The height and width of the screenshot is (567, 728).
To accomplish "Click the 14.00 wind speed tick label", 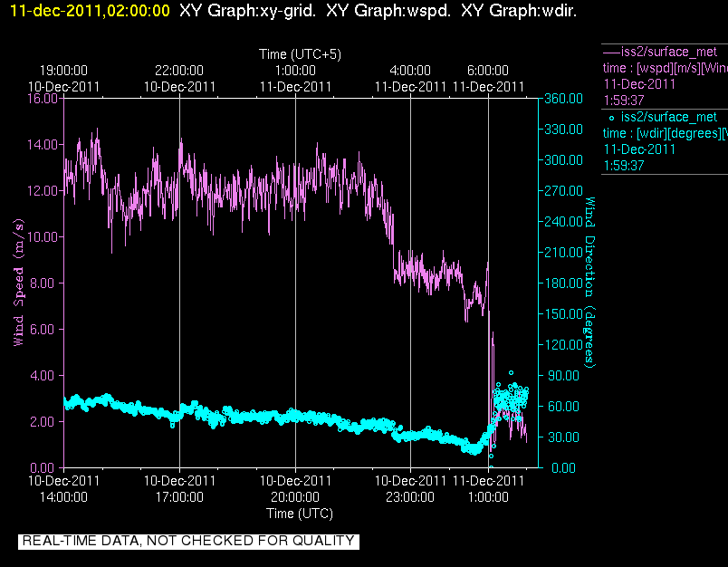I will (43, 144).
